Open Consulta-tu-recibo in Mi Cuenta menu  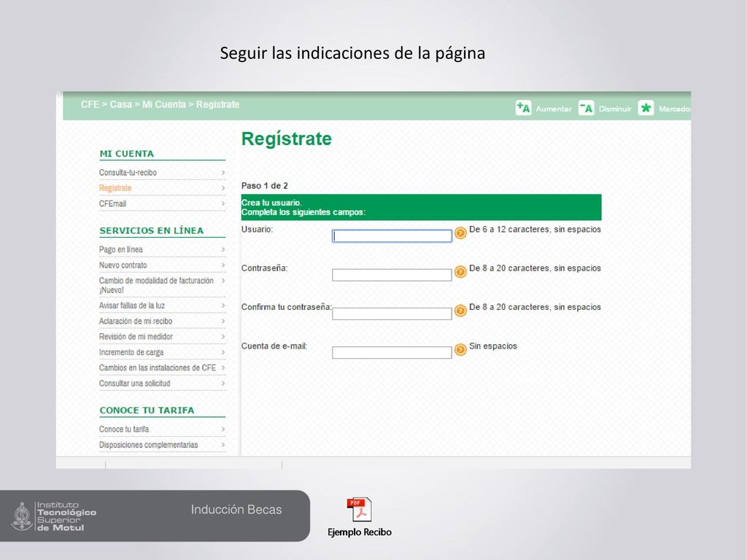128,172
